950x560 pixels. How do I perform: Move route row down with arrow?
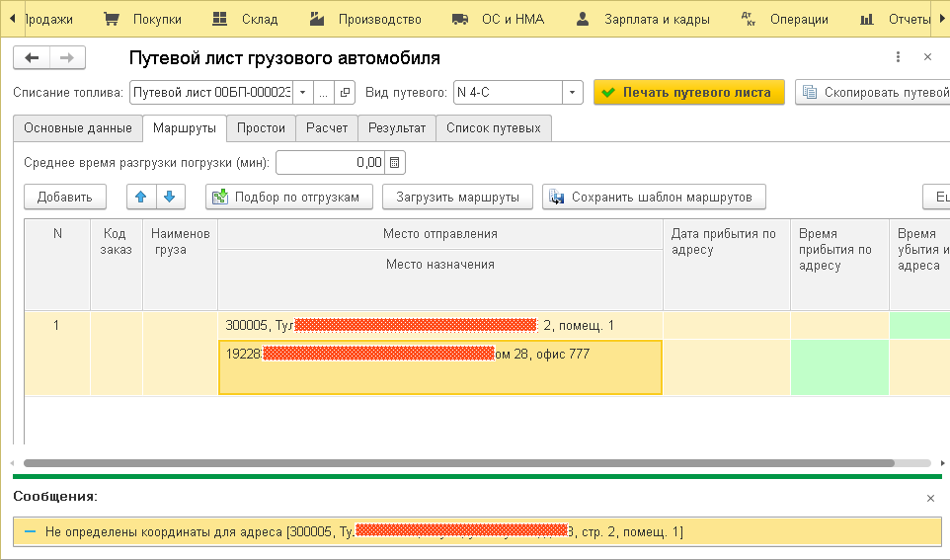coord(170,197)
